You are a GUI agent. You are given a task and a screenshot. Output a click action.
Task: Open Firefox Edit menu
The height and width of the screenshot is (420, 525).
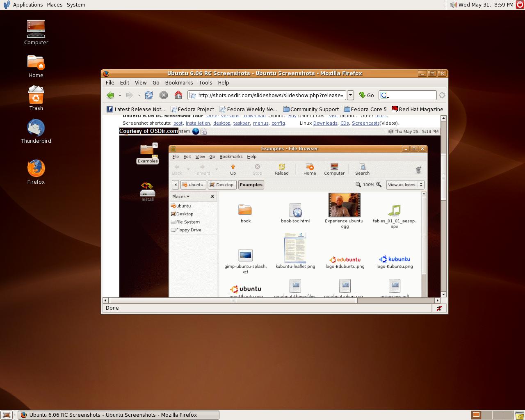pos(125,82)
